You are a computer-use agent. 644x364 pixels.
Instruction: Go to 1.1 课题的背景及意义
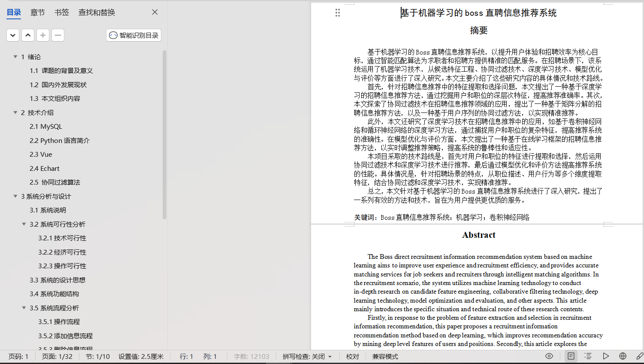[61, 71]
